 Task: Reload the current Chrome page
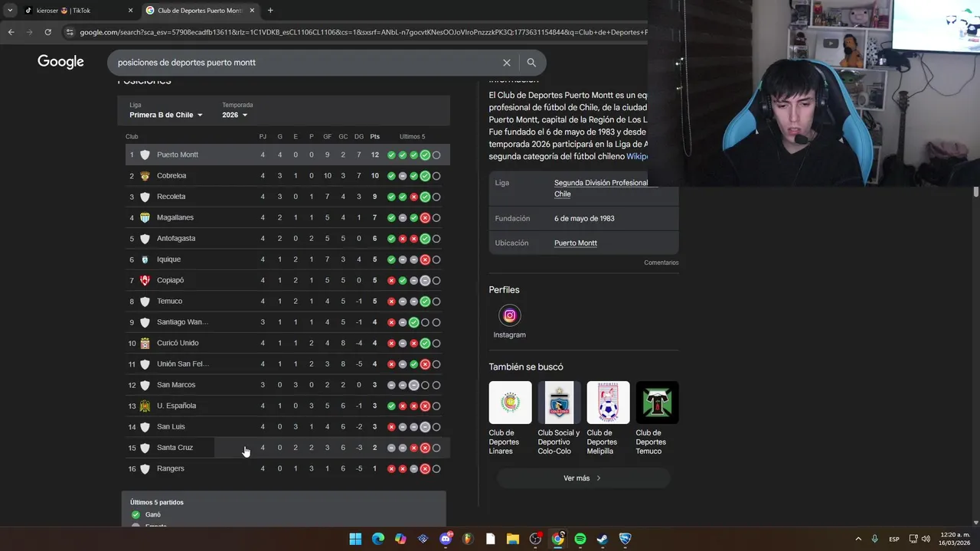click(x=47, y=32)
